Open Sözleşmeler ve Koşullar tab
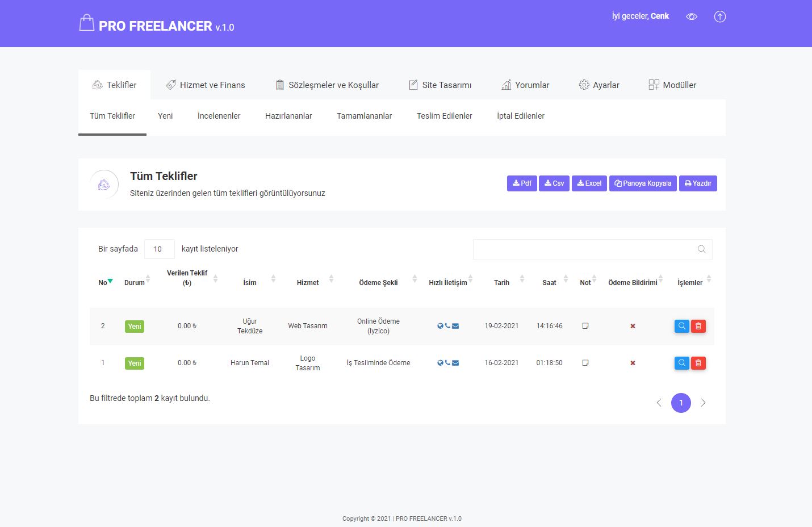Viewport: 812px width, 527px height. 327,85
